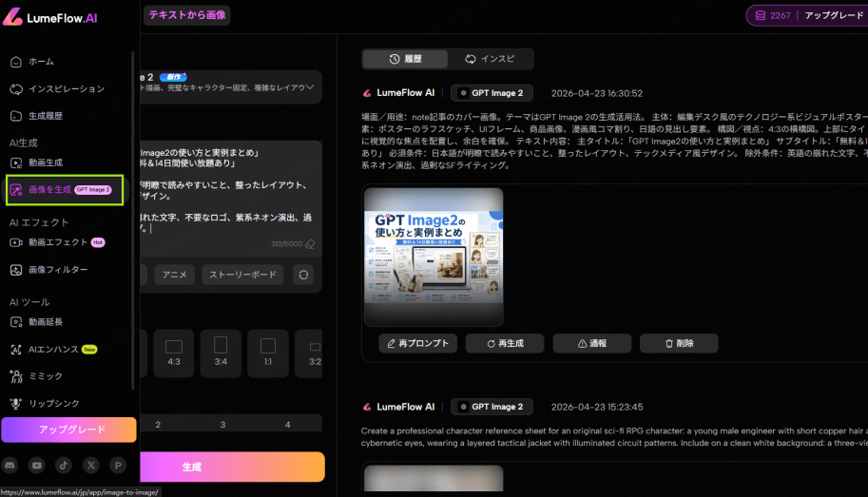The image size is (868, 497).
Task: Click into the prompt text area
Action: (x=230, y=190)
